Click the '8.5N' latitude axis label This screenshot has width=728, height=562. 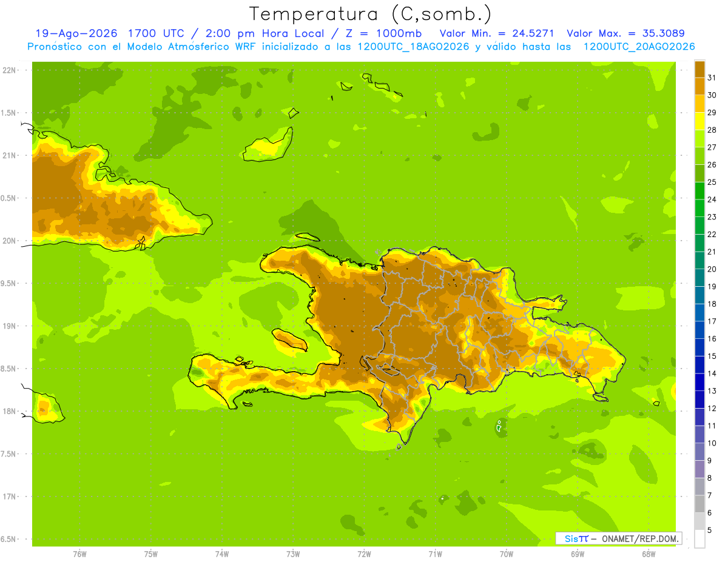(x=9, y=369)
